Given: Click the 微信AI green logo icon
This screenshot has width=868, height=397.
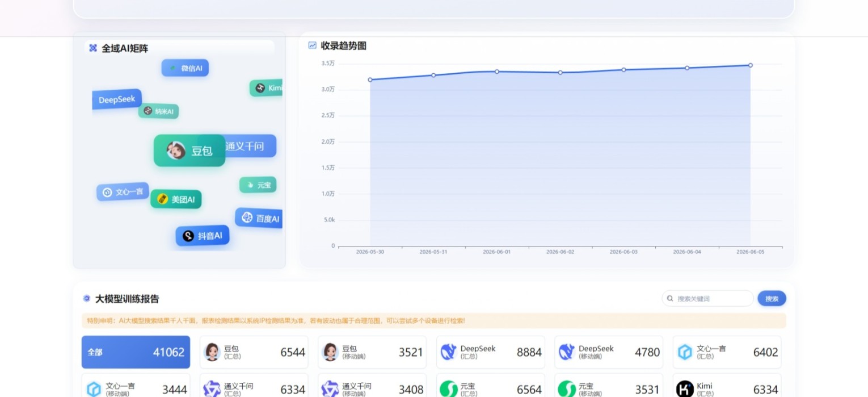Looking at the screenshot, I should pyautogui.click(x=173, y=68).
